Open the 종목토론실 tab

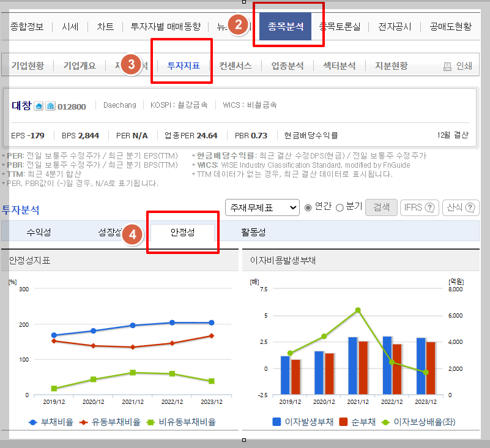[340, 26]
